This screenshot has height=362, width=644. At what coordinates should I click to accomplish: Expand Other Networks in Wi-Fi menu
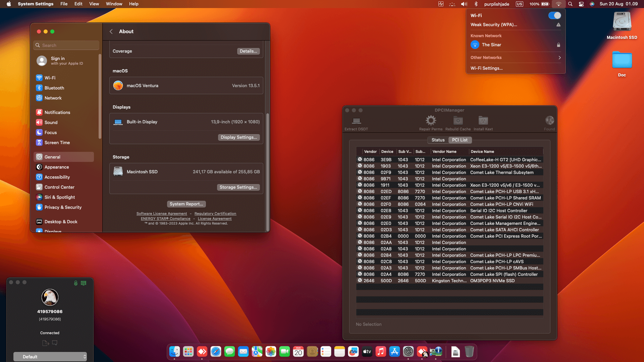516,58
